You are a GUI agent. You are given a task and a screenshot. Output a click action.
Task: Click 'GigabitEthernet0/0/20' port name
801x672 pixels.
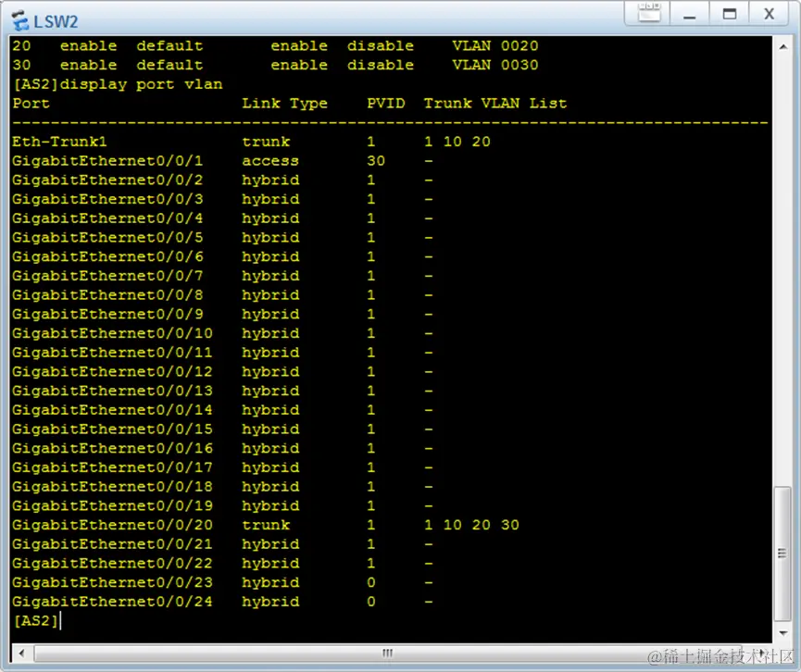pos(112,525)
